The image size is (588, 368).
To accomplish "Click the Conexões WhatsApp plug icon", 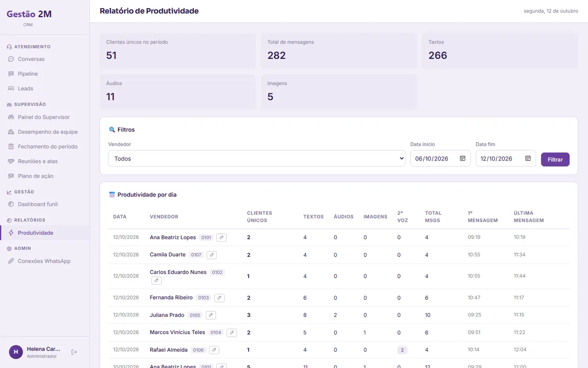I will click(11, 261).
